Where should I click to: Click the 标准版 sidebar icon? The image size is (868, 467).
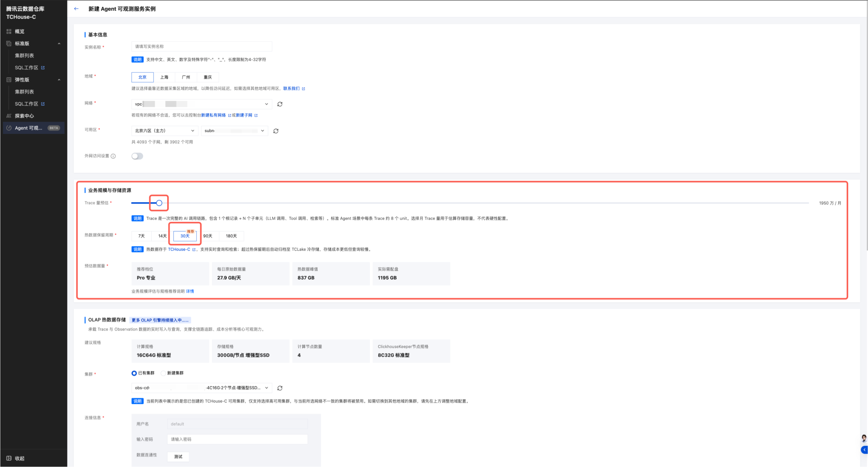(x=9, y=43)
